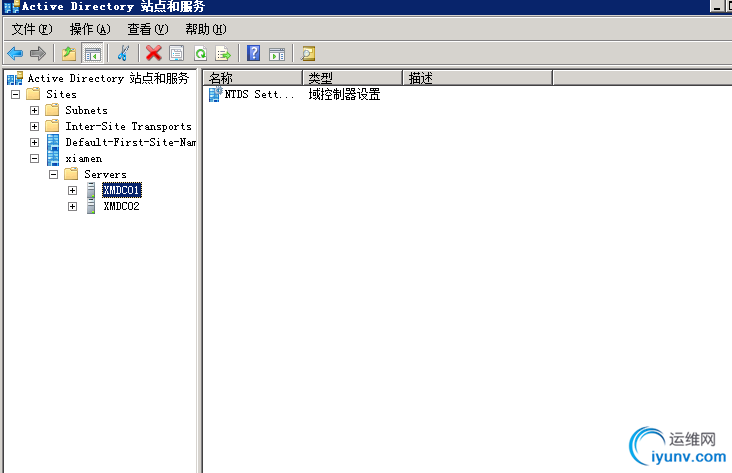
Task: Click the Inter-Site Transports folder icon
Action: [52, 126]
